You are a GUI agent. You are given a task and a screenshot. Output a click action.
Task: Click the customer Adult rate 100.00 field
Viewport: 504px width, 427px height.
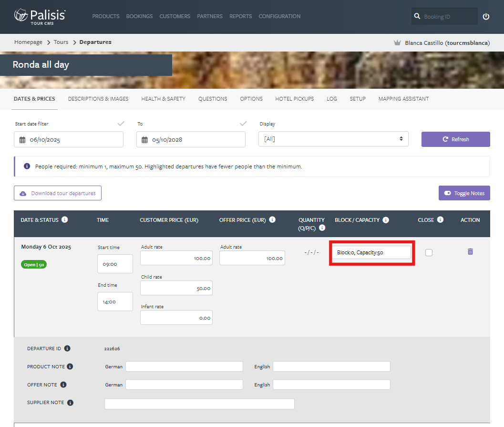(176, 258)
